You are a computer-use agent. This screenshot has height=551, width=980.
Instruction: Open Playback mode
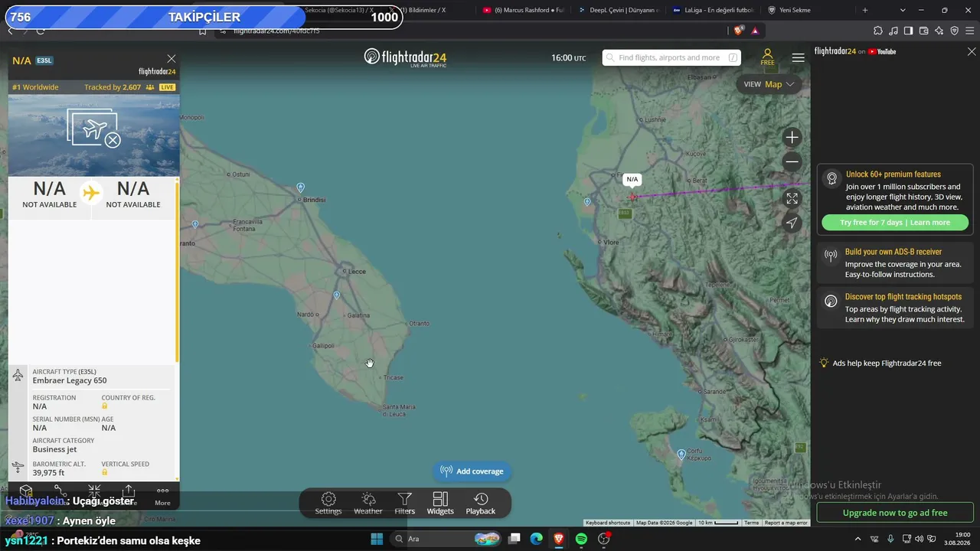click(x=481, y=504)
